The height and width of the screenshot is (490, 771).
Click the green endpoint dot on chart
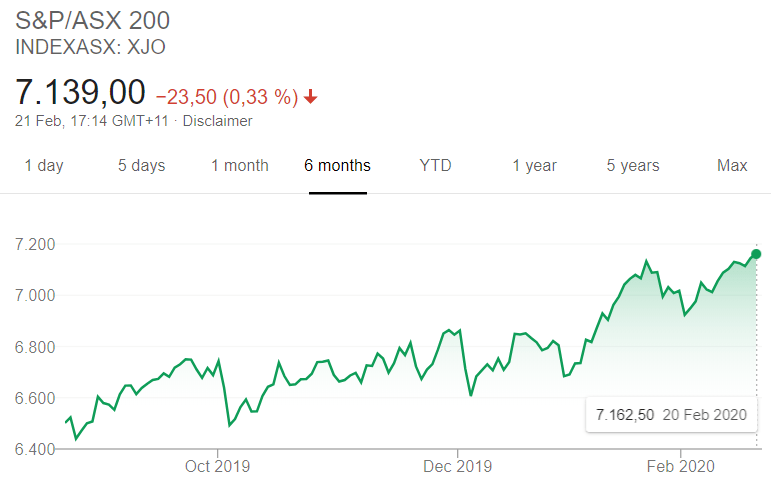pos(756,253)
